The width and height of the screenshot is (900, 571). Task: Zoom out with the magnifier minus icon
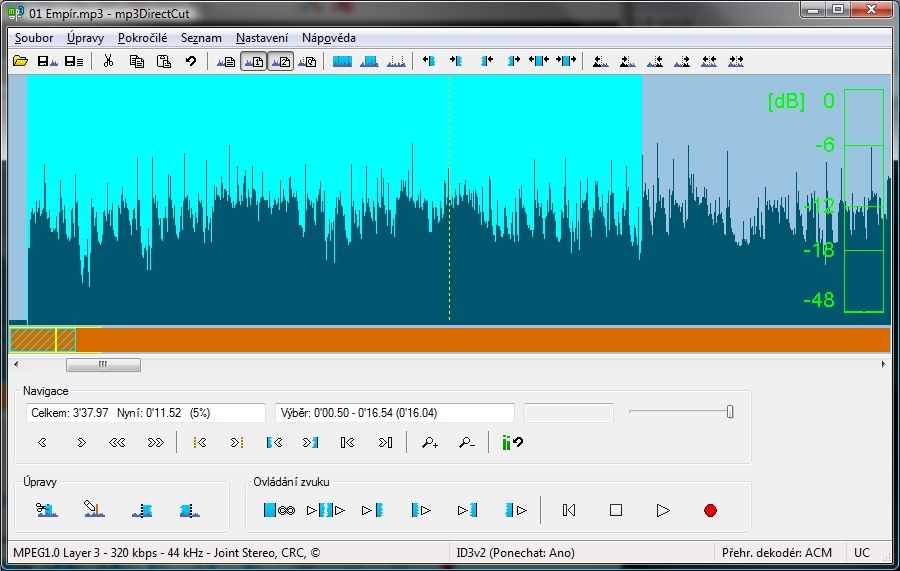(466, 442)
